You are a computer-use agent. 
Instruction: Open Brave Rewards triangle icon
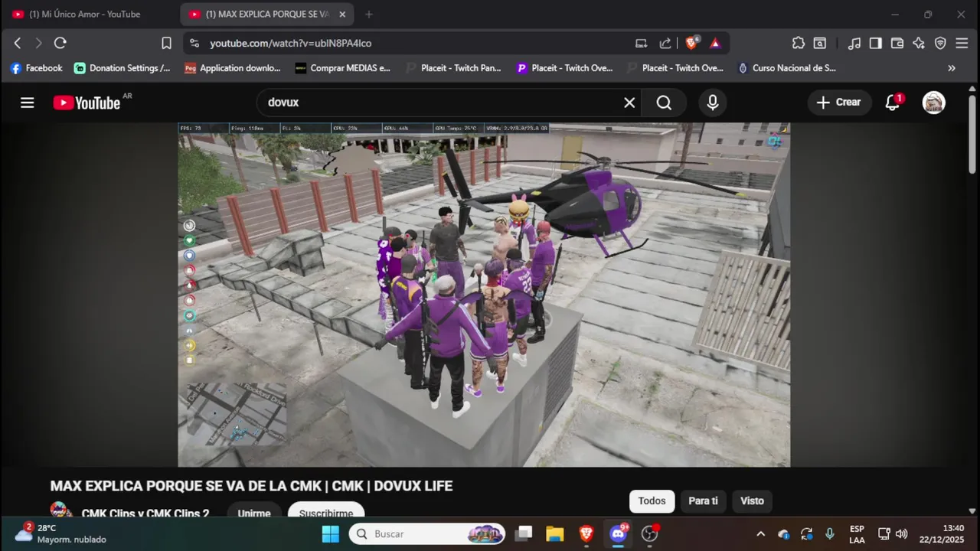[x=715, y=43]
